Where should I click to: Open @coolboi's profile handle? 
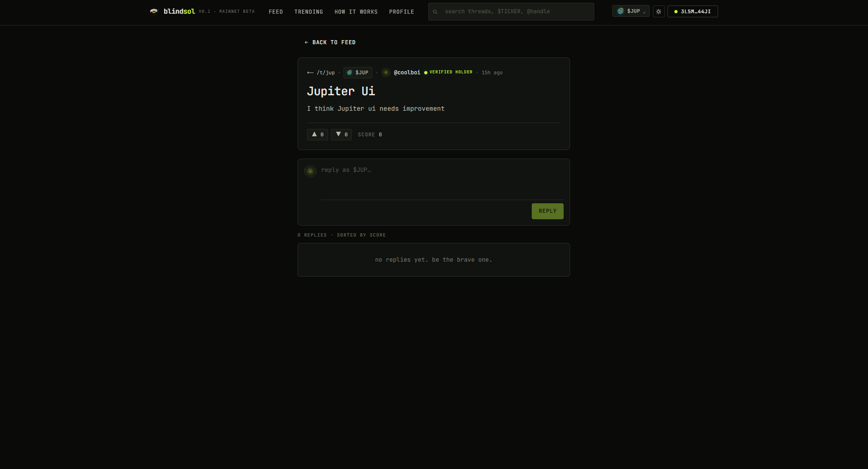tap(407, 72)
